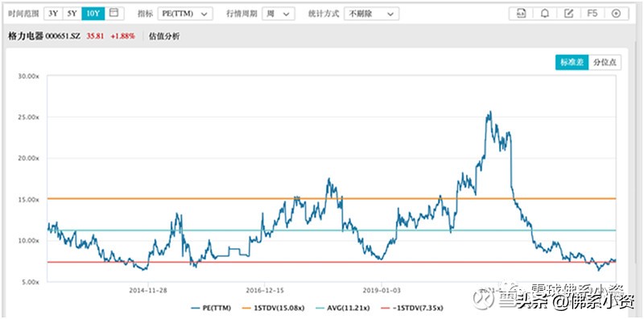Switch to 分位点 view
This screenshot has width=644, height=319.
pos(605,63)
